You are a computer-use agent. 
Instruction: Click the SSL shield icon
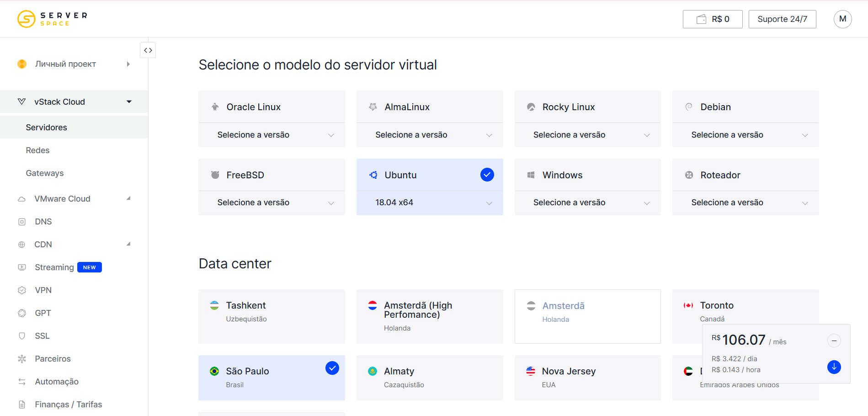pyautogui.click(x=22, y=336)
